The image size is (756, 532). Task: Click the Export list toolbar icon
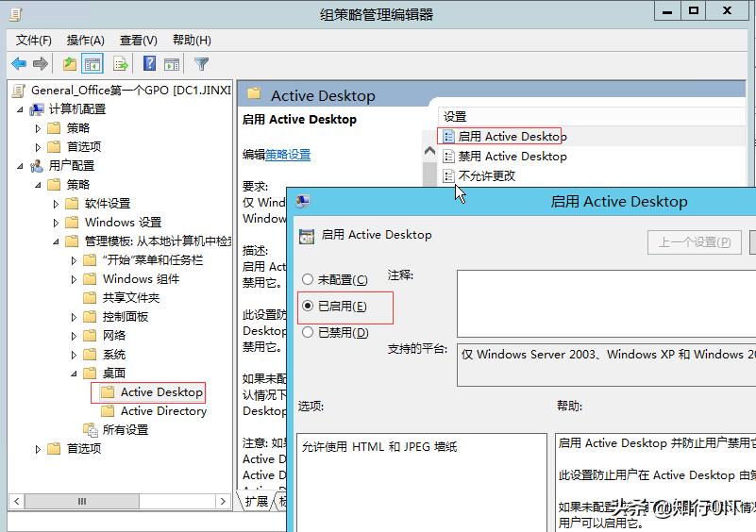pos(121,64)
